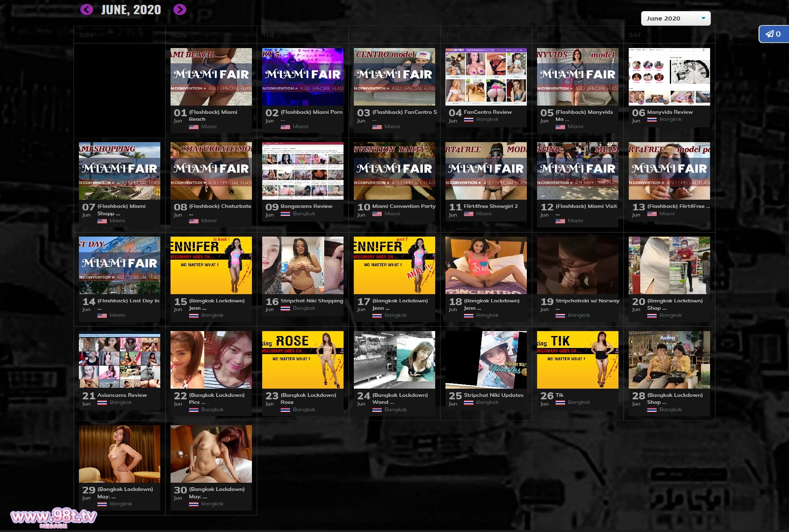789x532 pixels.
Task: Go to next month with right arrow
Action: pos(180,9)
